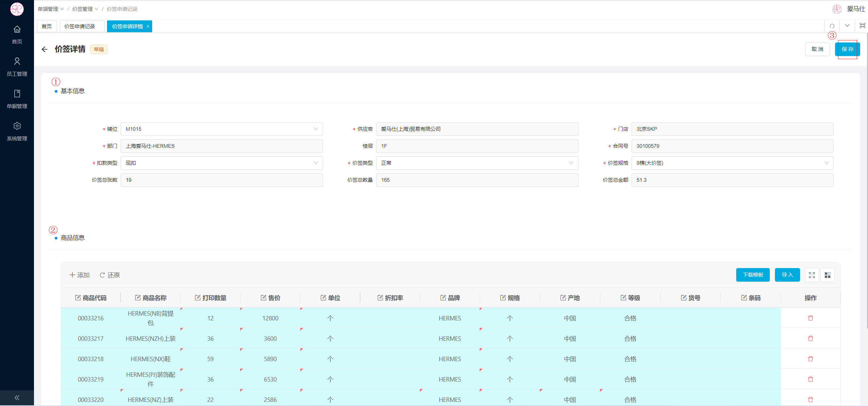The height and width of the screenshot is (406, 868).
Task: Switch to the 首页 tab
Action: (47, 27)
